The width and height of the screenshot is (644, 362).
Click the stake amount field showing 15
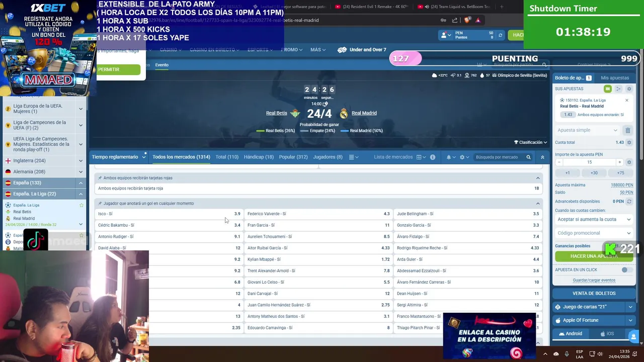tap(589, 162)
